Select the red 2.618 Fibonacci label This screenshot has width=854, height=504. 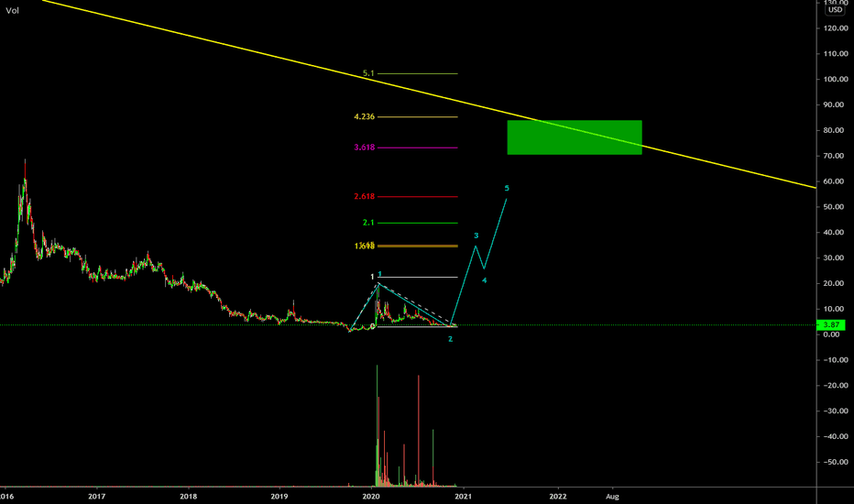[x=365, y=196]
